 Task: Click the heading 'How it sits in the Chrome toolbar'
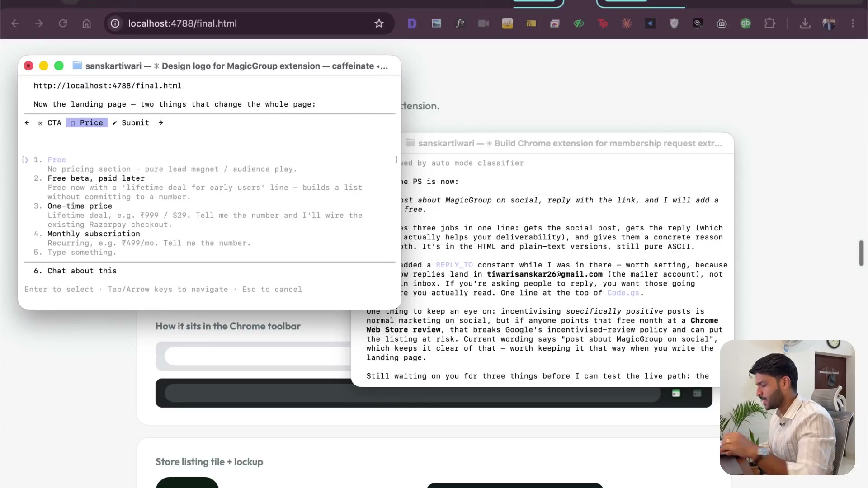coord(228,326)
